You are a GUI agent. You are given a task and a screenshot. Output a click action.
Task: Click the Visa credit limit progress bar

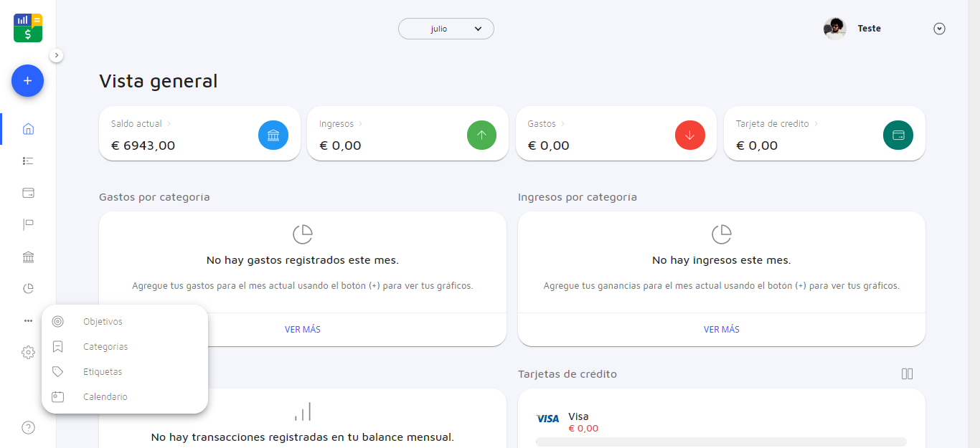720,442
